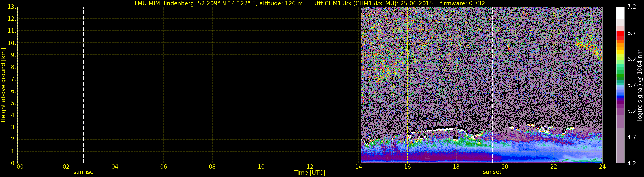Click the 'Height above ground [km]' axis label

coord(3,85)
